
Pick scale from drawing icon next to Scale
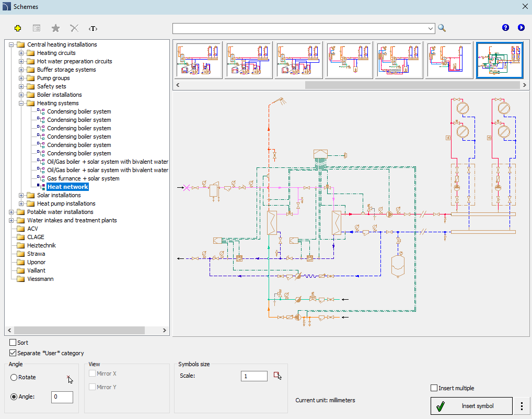pyautogui.click(x=277, y=376)
